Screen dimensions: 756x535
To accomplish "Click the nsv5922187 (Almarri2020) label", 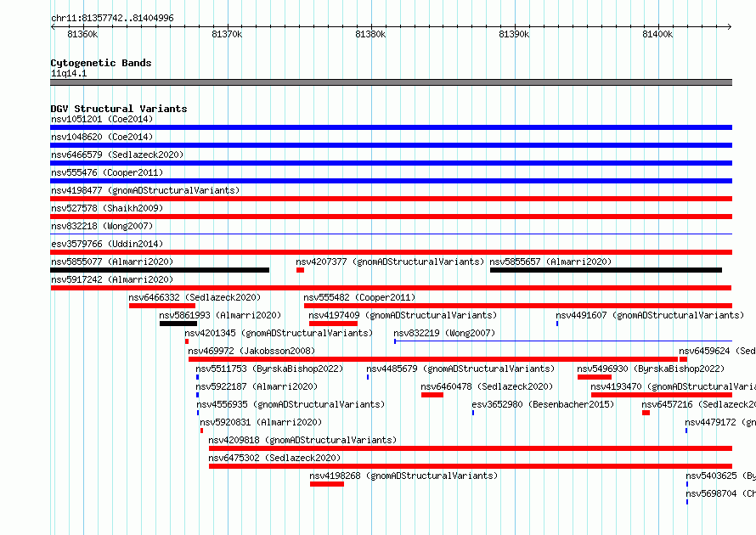I will [x=257, y=386].
